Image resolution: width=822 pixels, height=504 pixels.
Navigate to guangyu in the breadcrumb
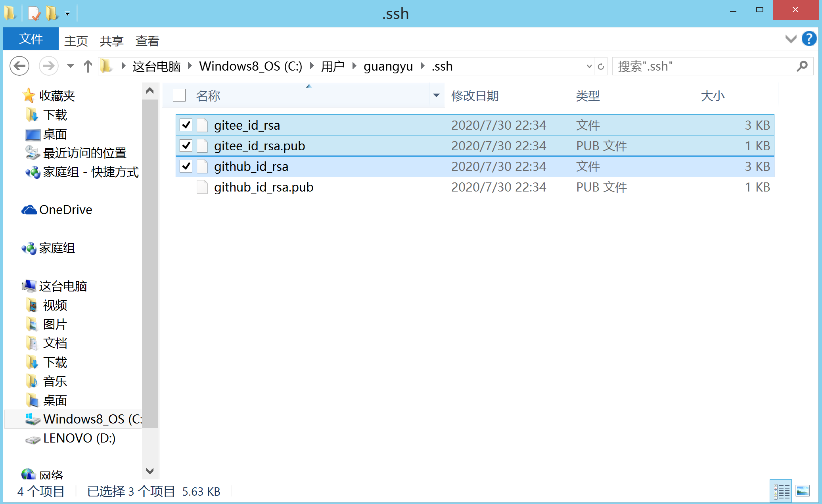(x=388, y=66)
